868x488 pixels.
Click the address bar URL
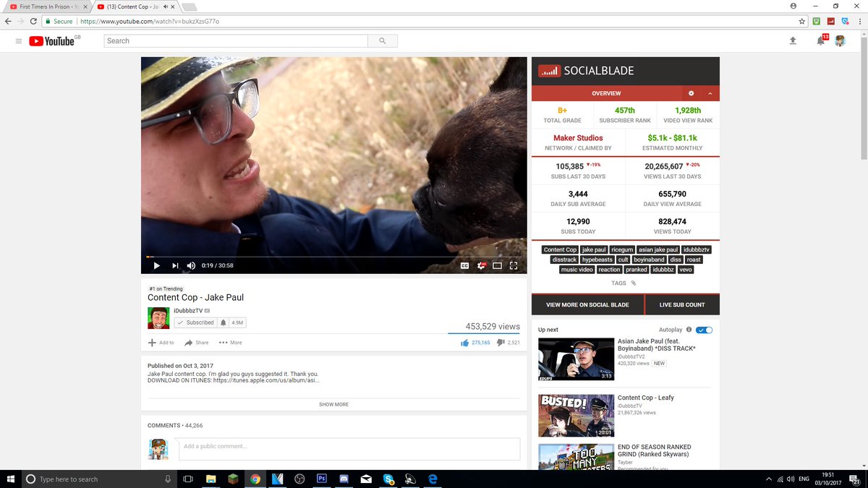(x=150, y=22)
